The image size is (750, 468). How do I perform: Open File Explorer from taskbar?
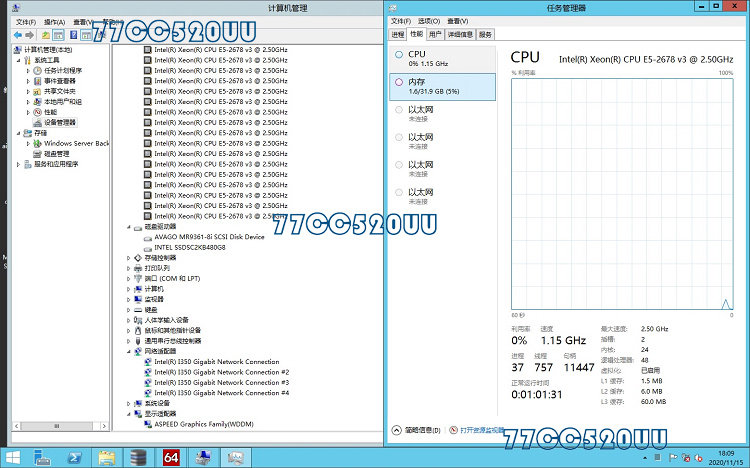pyautogui.click(x=106, y=458)
